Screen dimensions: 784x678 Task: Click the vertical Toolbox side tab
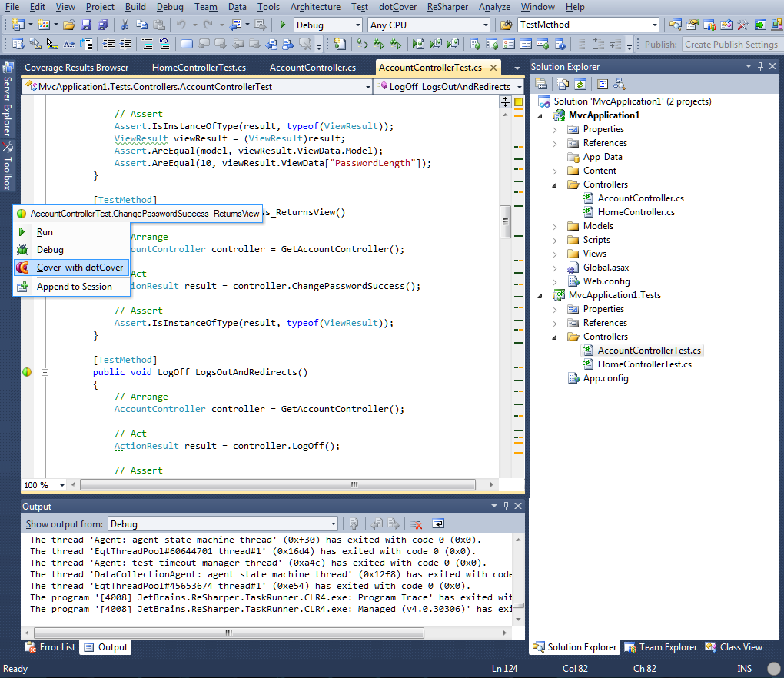click(x=7, y=167)
